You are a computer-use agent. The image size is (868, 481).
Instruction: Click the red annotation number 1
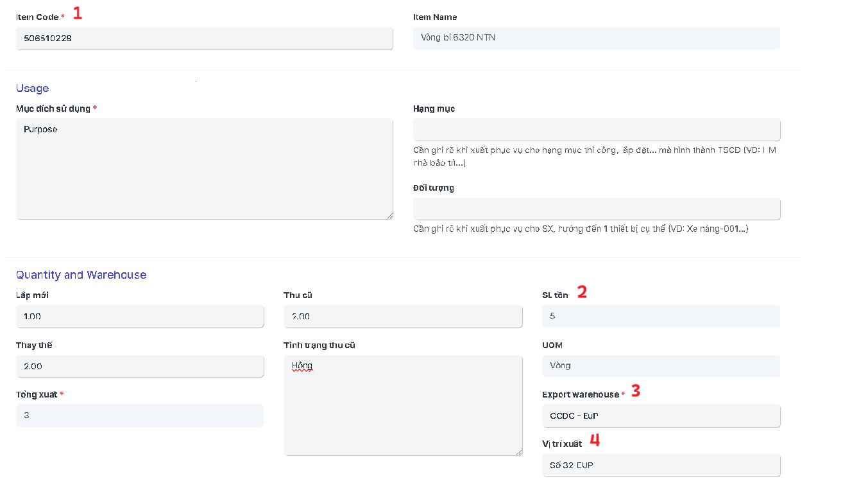coord(78,13)
